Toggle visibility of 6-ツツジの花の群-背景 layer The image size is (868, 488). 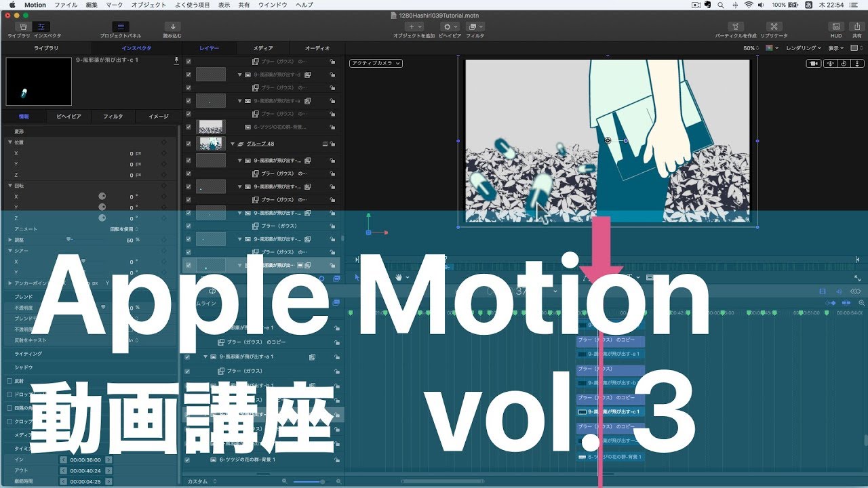pos(188,127)
